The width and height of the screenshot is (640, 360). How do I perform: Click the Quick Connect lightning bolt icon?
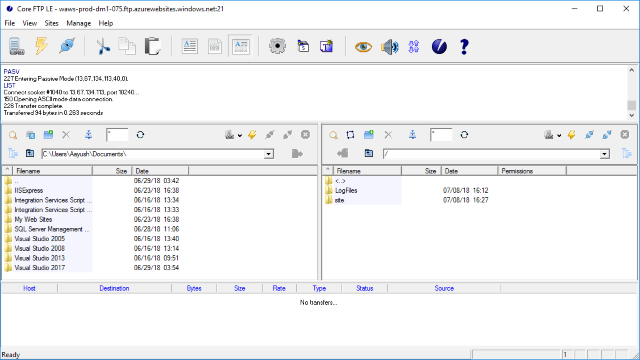[x=41, y=46]
